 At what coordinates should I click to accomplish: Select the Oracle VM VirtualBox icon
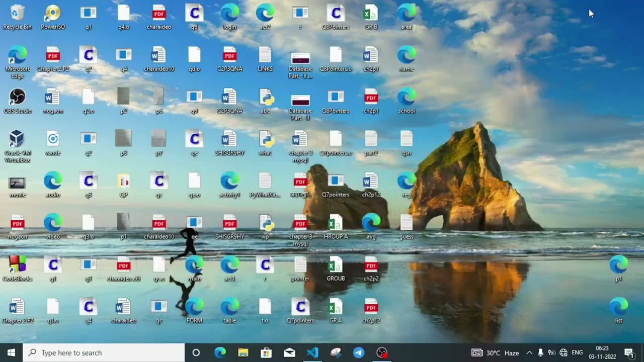[17, 141]
